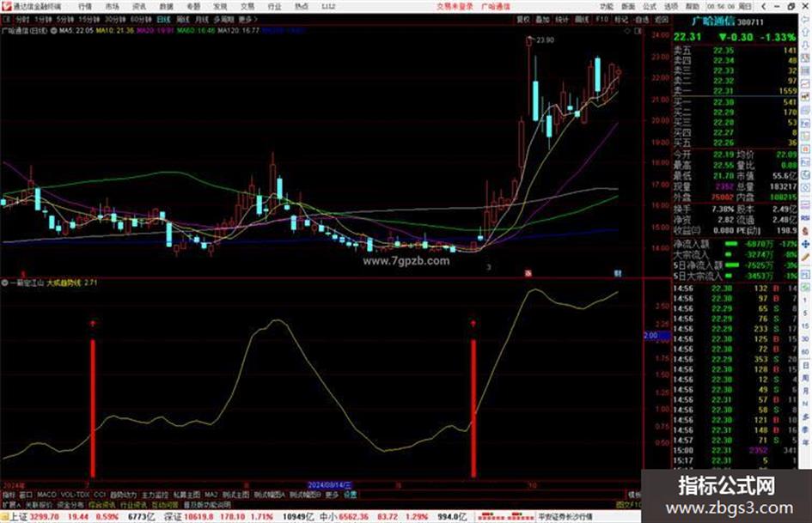Open the 数据 menu
This screenshot has width=812, height=523.
click(166, 6)
